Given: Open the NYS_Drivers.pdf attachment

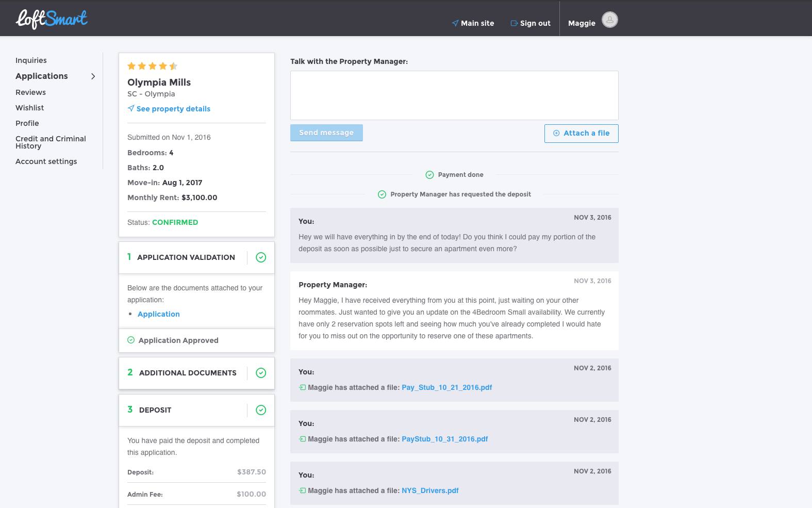Looking at the screenshot, I should point(430,490).
